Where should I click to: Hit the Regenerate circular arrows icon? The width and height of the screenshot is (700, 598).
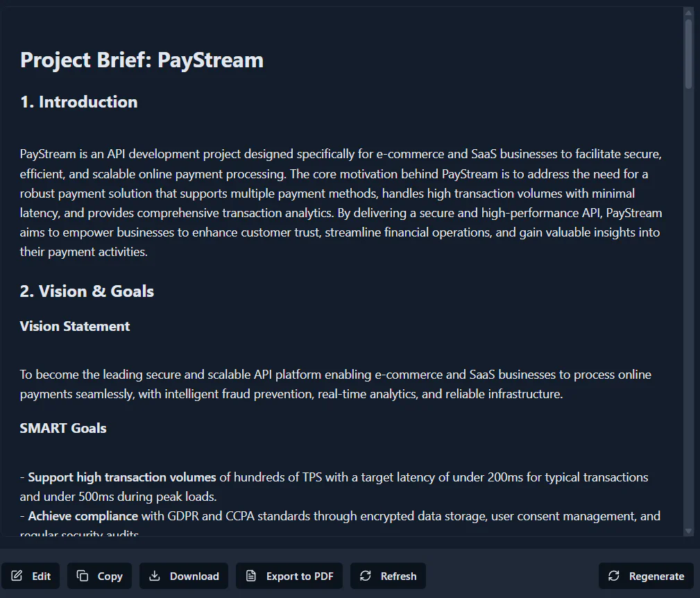tap(613, 576)
